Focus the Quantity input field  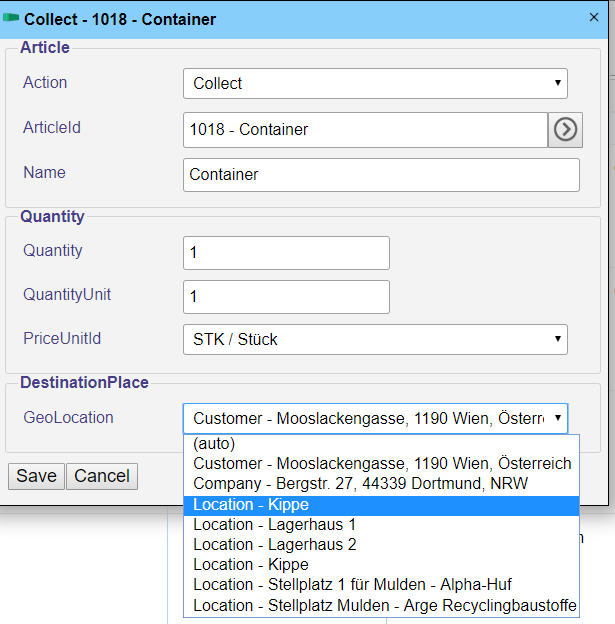pyautogui.click(x=286, y=253)
